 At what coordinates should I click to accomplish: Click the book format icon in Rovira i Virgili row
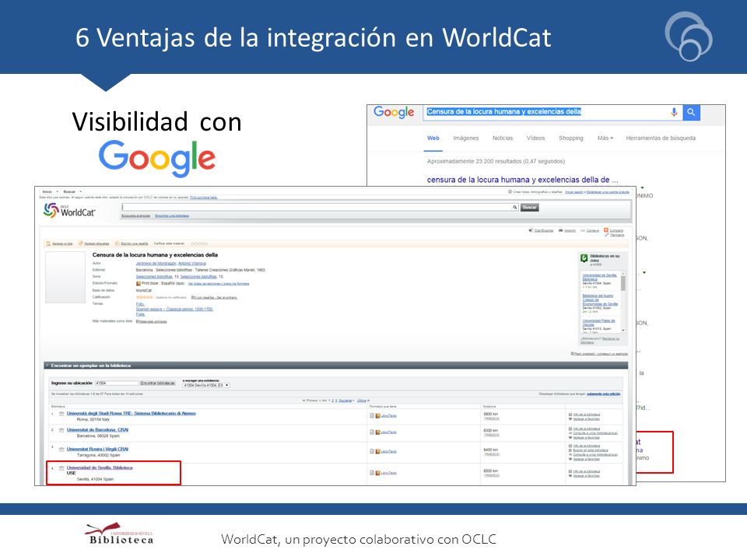tap(378, 451)
